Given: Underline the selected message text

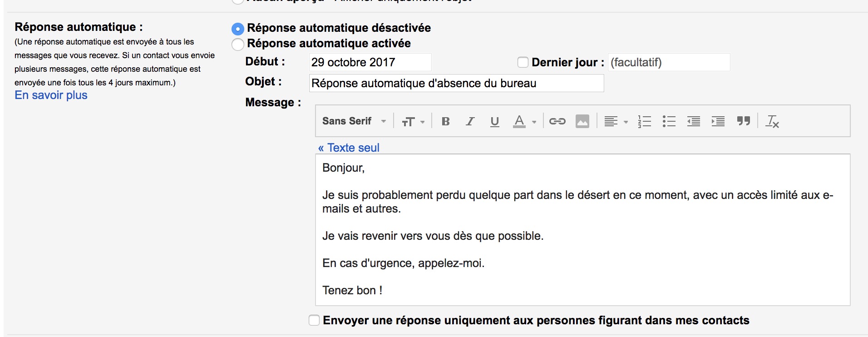Looking at the screenshot, I should [495, 121].
